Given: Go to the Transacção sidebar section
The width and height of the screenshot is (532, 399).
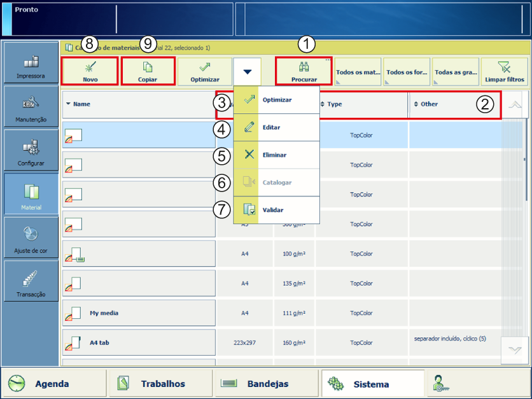Looking at the screenshot, I should [31, 281].
